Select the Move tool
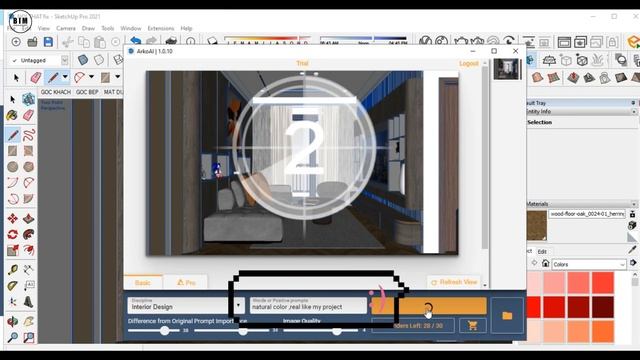This screenshot has width=640, height=360. (x=13, y=218)
